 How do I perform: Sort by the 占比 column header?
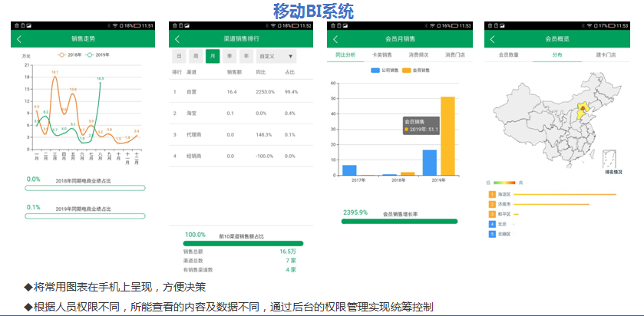[289, 72]
